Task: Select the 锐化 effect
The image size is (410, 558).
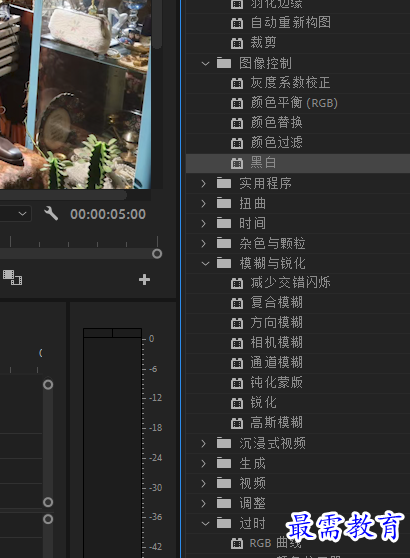Action: 263,403
